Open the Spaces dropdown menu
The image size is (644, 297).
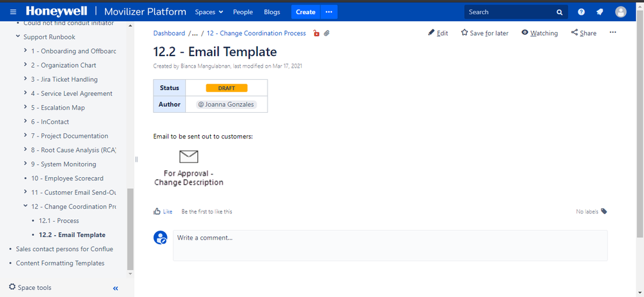click(209, 12)
